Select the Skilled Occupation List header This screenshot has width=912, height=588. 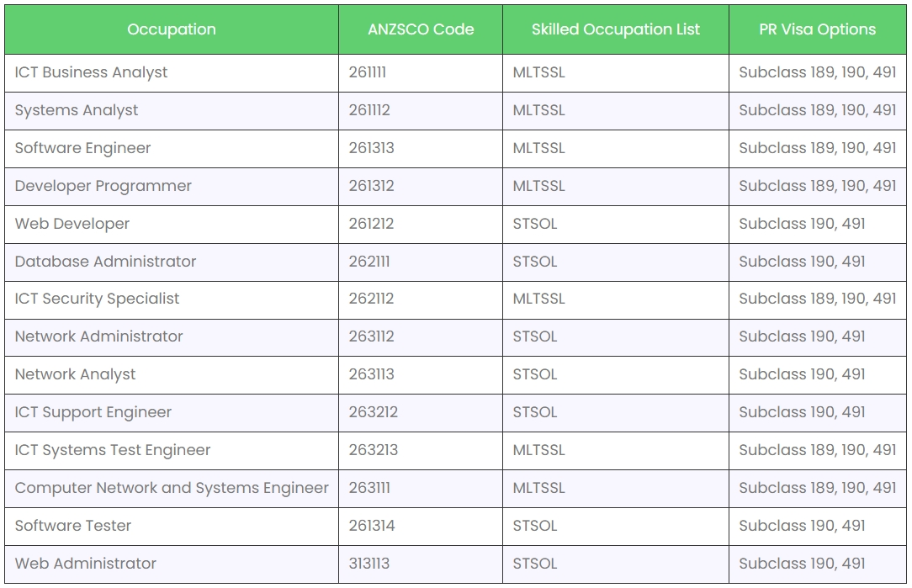[615, 29]
